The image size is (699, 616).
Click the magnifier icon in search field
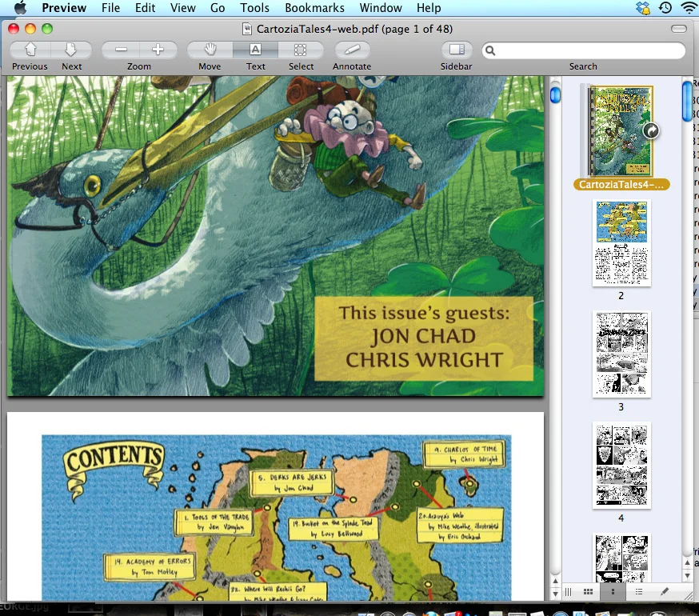point(490,50)
